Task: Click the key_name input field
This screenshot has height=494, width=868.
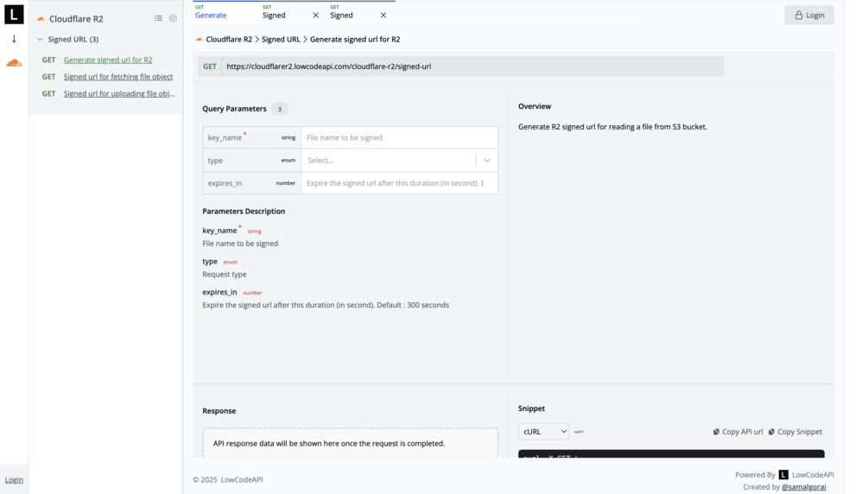Action: [x=399, y=137]
